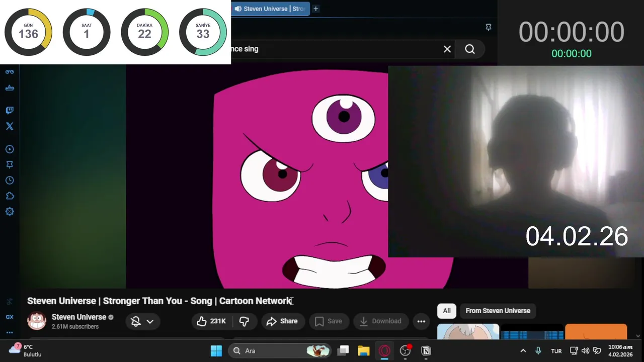Open Notion from the taskbar
The width and height of the screenshot is (644, 362).
tap(426, 351)
